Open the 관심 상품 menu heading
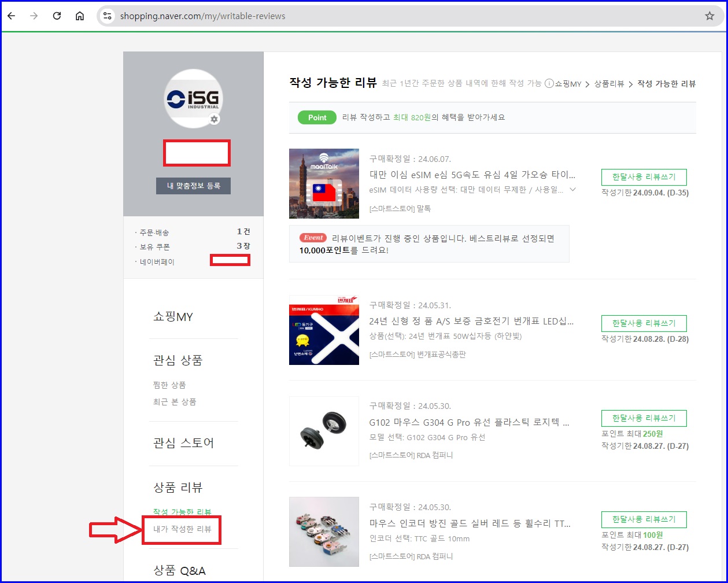 point(178,360)
